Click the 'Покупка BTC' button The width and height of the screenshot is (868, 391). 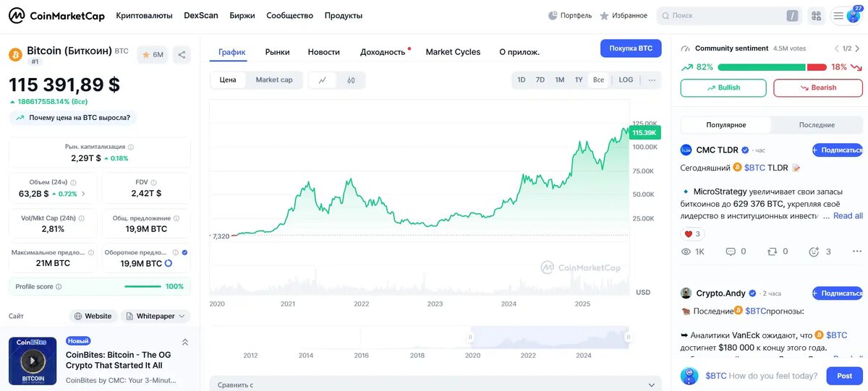pos(631,48)
